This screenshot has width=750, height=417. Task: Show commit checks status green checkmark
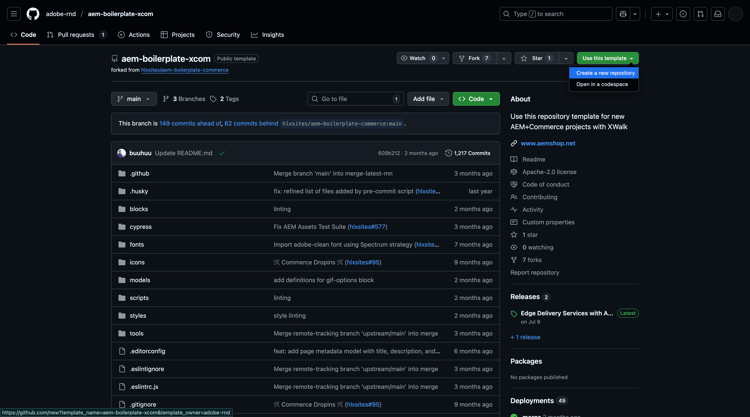point(222,153)
